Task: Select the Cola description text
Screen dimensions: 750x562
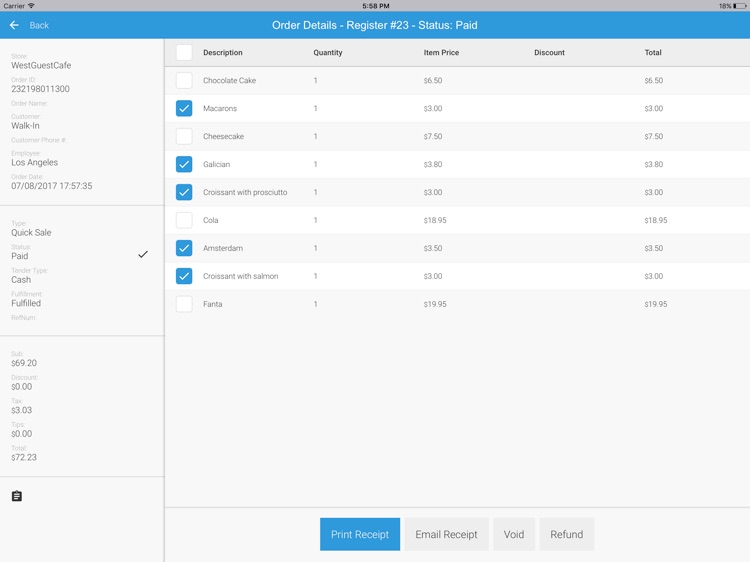Action: [x=210, y=220]
